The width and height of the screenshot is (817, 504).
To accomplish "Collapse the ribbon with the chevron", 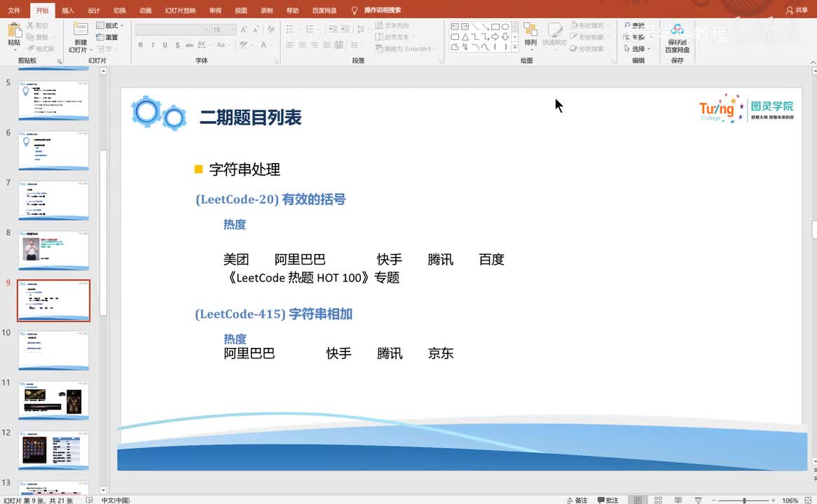I will click(813, 62).
